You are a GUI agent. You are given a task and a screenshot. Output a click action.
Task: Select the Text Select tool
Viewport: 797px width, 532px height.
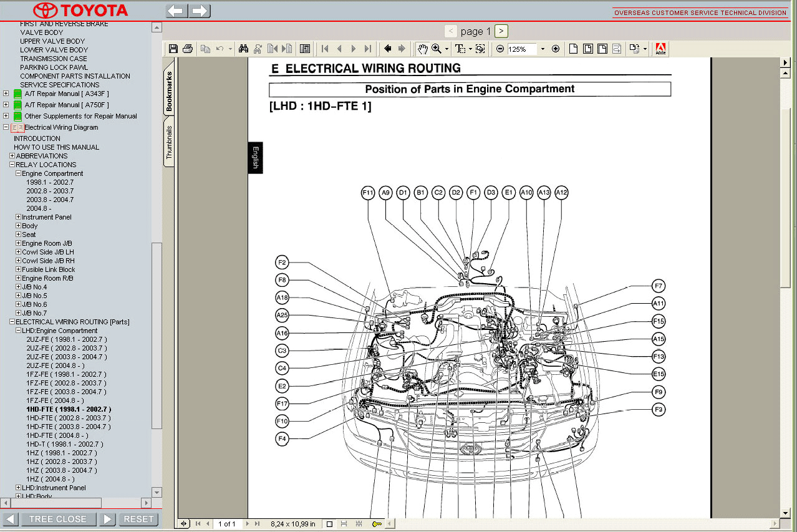460,49
